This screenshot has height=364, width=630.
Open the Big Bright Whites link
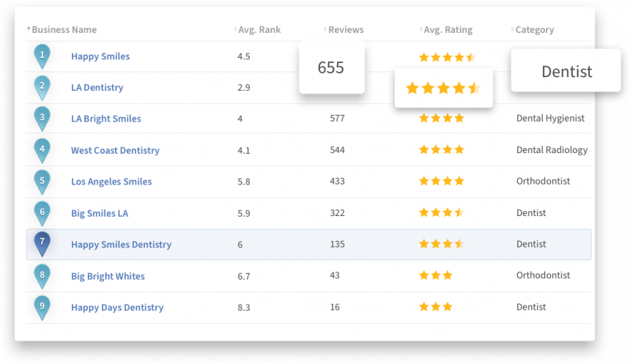click(x=108, y=277)
